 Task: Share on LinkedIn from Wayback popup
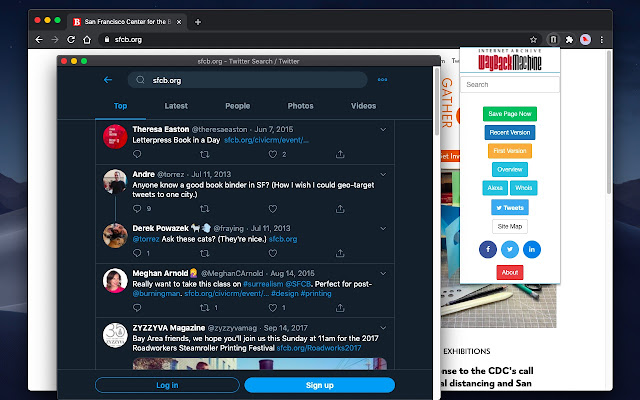532,249
